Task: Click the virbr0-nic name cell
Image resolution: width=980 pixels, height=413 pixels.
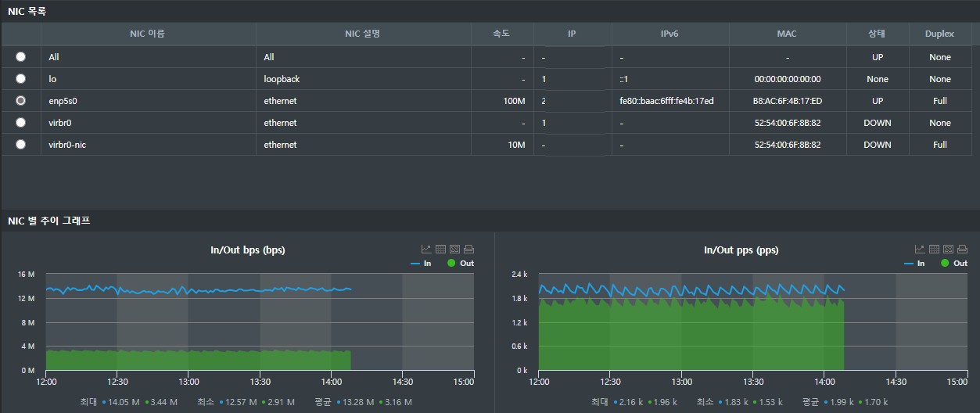Action: [148, 145]
